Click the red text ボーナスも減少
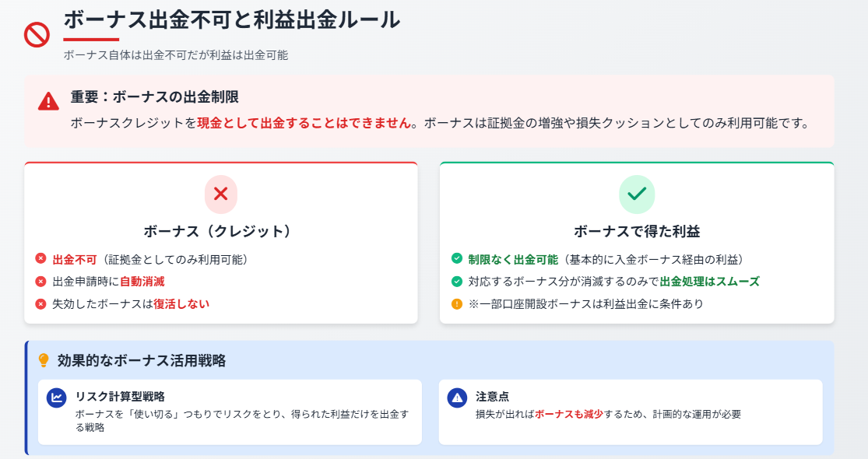 click(569, 414)
